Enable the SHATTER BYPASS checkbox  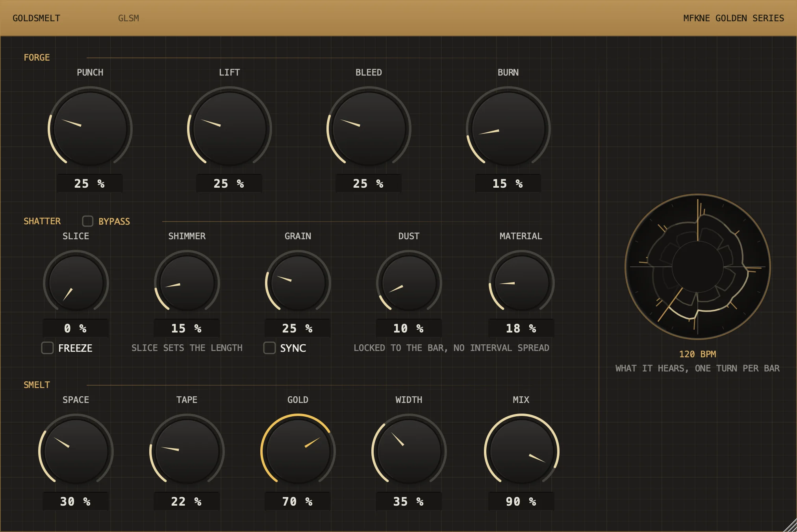point(87,221)
